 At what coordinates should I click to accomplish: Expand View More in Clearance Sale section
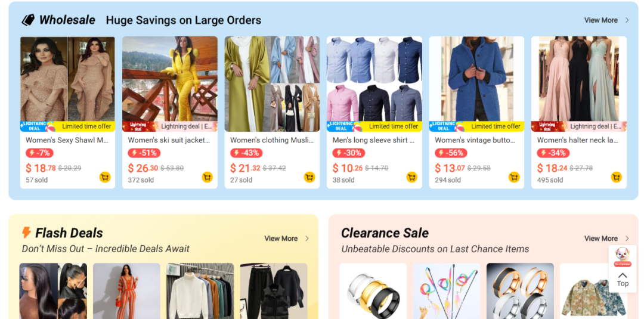pyautogui.click(x=606, y=239)
